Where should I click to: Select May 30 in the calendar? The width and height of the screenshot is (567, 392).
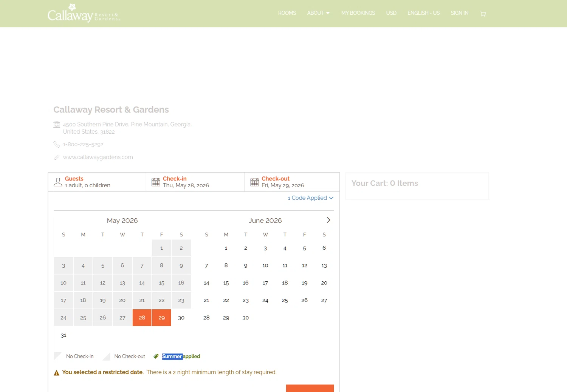pos(181,318)
